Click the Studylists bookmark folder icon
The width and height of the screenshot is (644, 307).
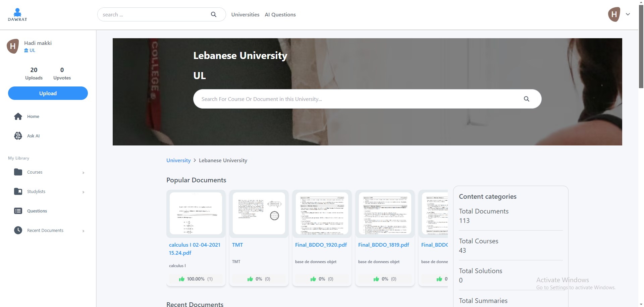18,191
